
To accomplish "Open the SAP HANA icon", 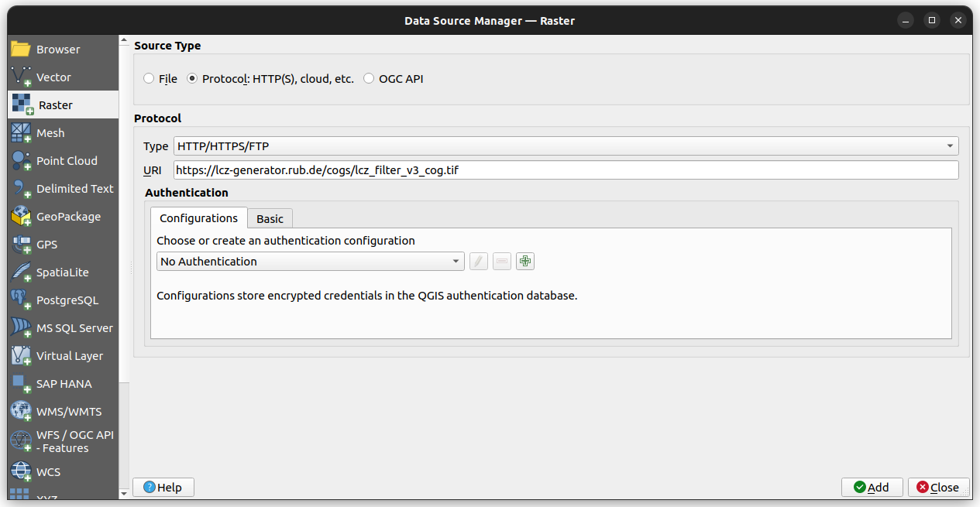I will tap(21, 384).
